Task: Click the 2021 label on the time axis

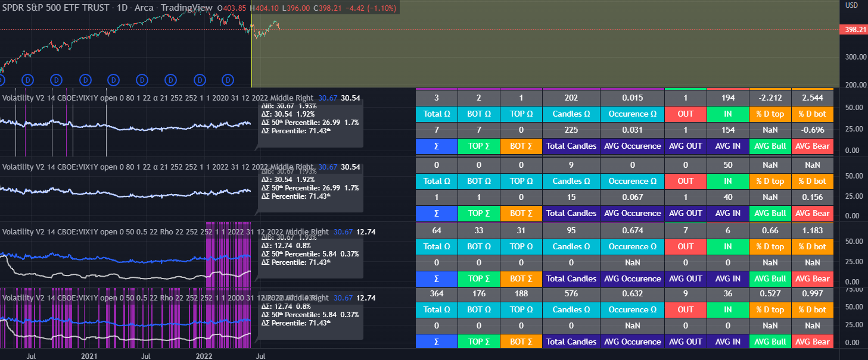Action: pyautogui.click(x=89, y=356)
